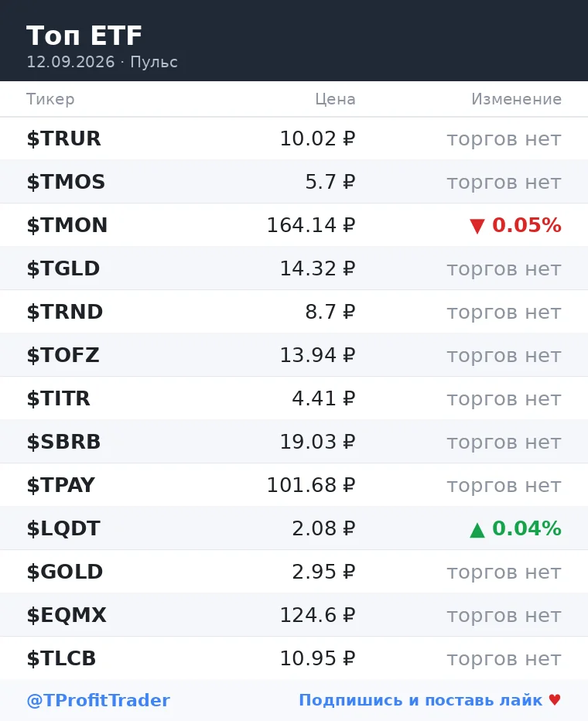Click the green up arrow beside LQDT
This screenshot has width=588, height=721.
click(477, 530)
